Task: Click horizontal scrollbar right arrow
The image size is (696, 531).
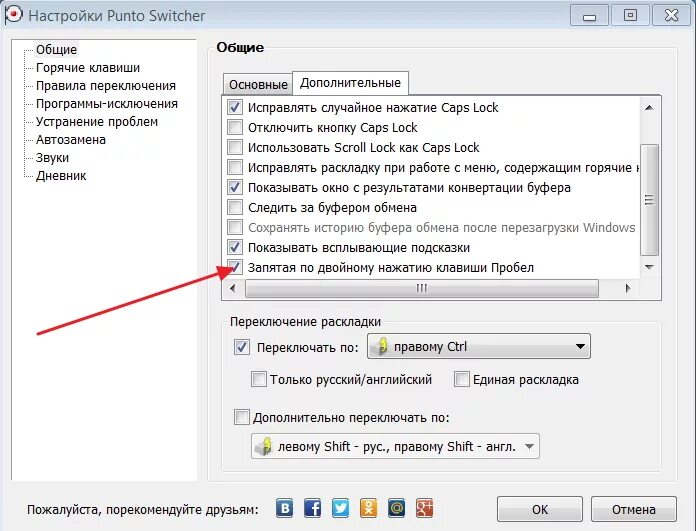Action: 628,288
